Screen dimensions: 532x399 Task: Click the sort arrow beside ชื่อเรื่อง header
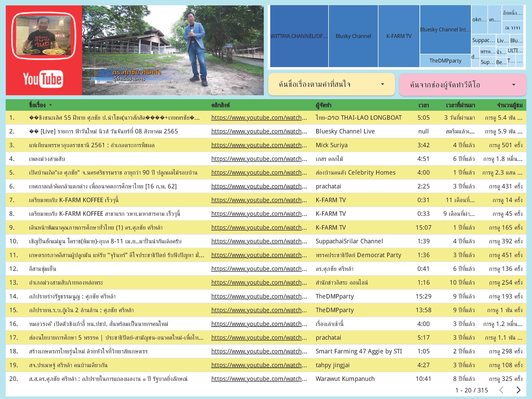click(50, 105)
